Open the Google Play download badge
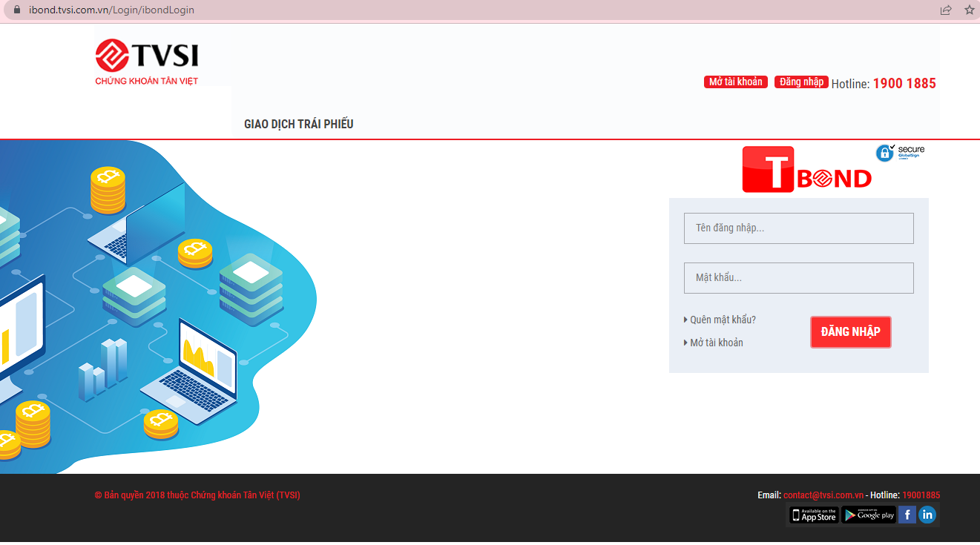 click(x=868, y=515)
